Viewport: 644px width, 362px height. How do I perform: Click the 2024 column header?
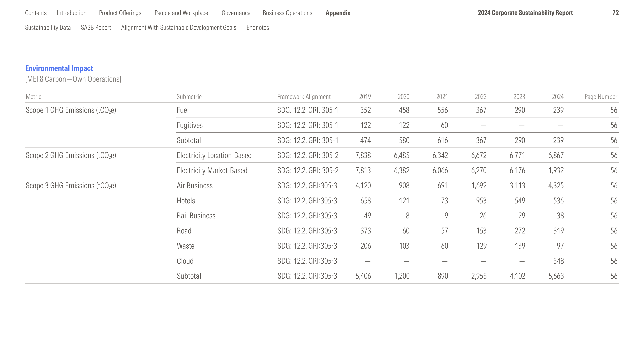point(558,97)
